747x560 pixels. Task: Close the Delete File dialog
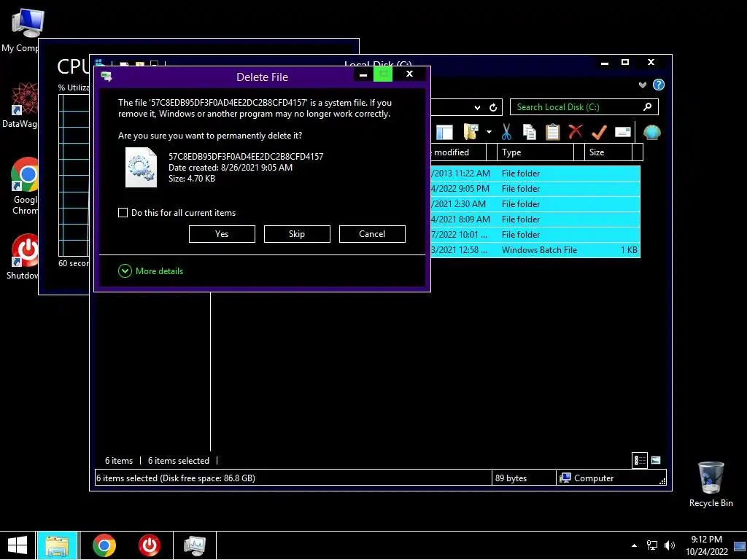[409, 74]
